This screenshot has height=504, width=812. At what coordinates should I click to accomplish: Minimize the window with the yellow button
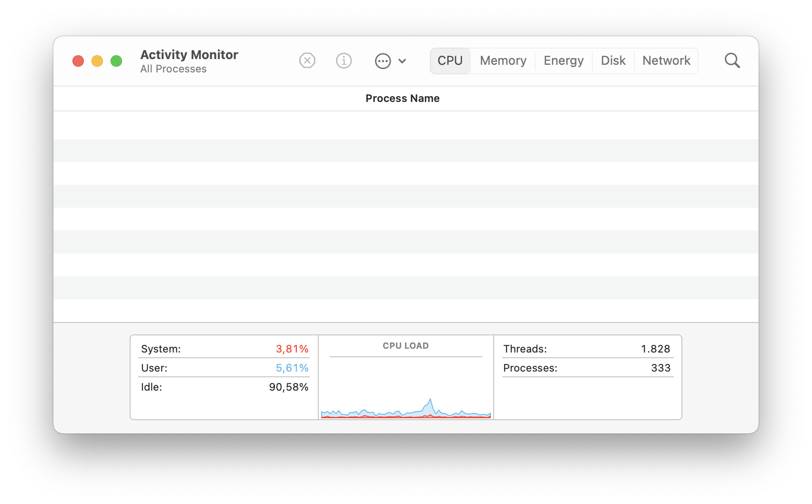click(97, 61)
